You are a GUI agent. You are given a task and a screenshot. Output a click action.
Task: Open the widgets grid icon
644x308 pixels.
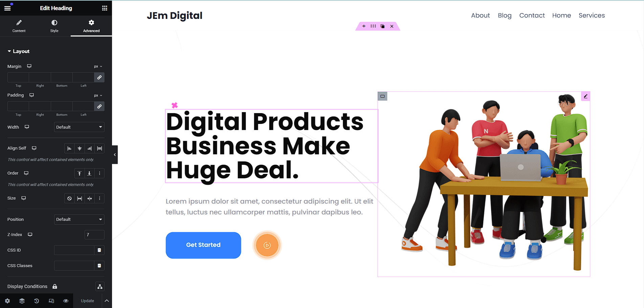click(105, 8)
